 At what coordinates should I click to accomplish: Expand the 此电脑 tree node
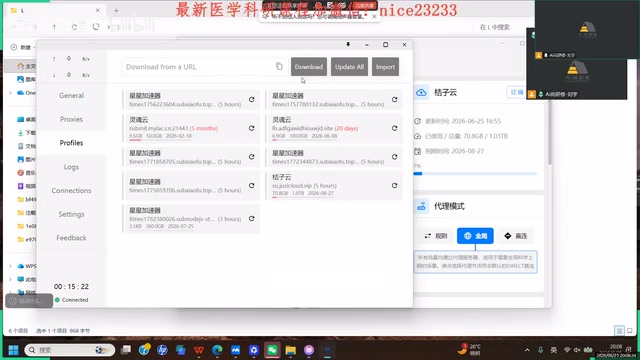click(10, 280)
